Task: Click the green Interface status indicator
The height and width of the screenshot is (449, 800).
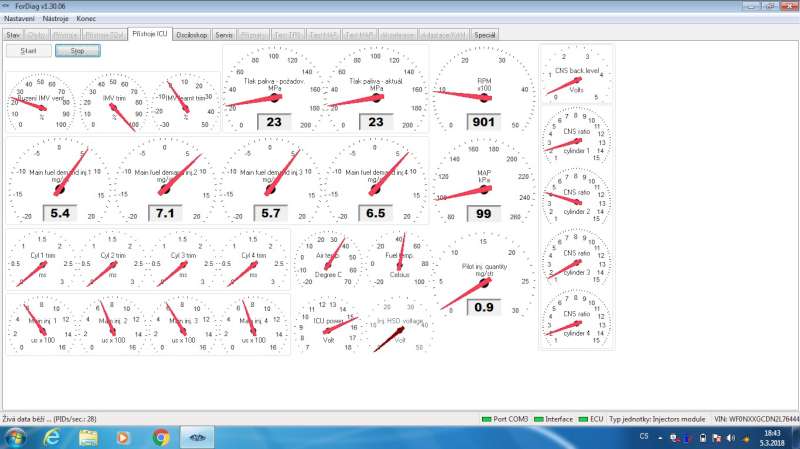Action: point(538,418)
